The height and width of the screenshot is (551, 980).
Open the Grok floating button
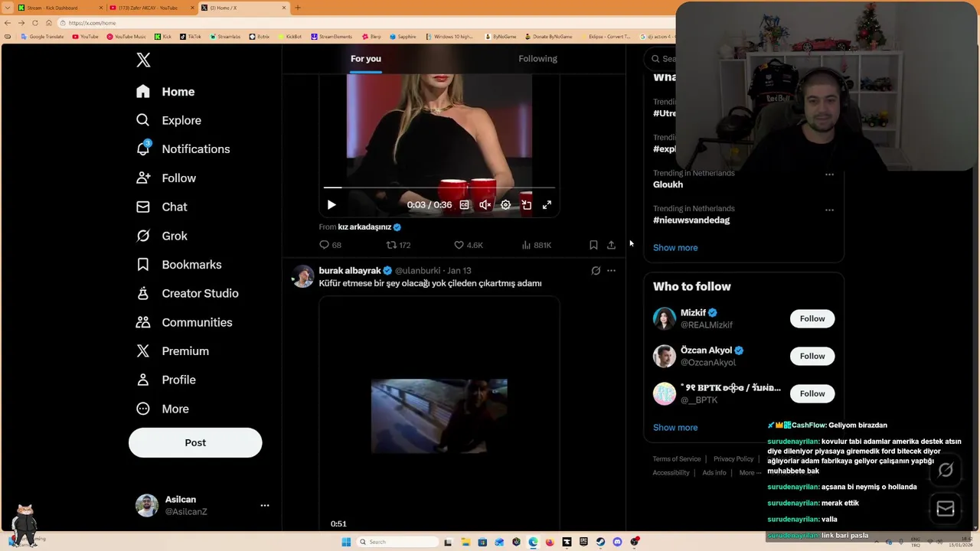[x=946, y=471]
